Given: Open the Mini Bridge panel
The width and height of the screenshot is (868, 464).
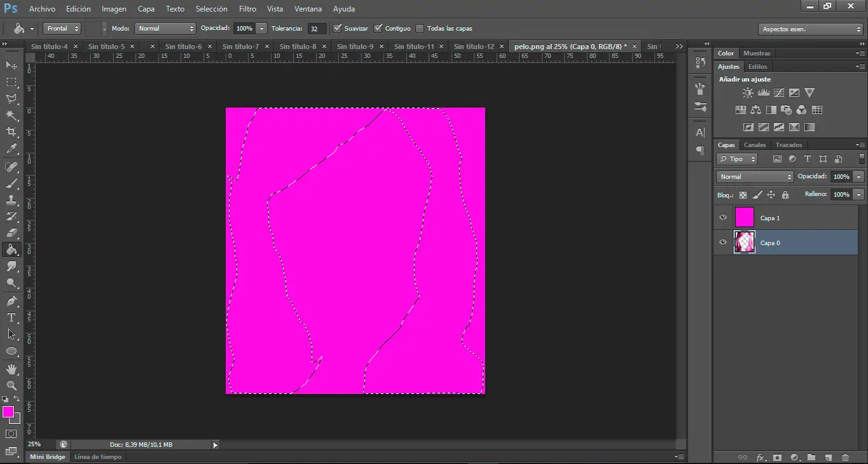Looking at the screenshot, I should click(x=48, y=457).
